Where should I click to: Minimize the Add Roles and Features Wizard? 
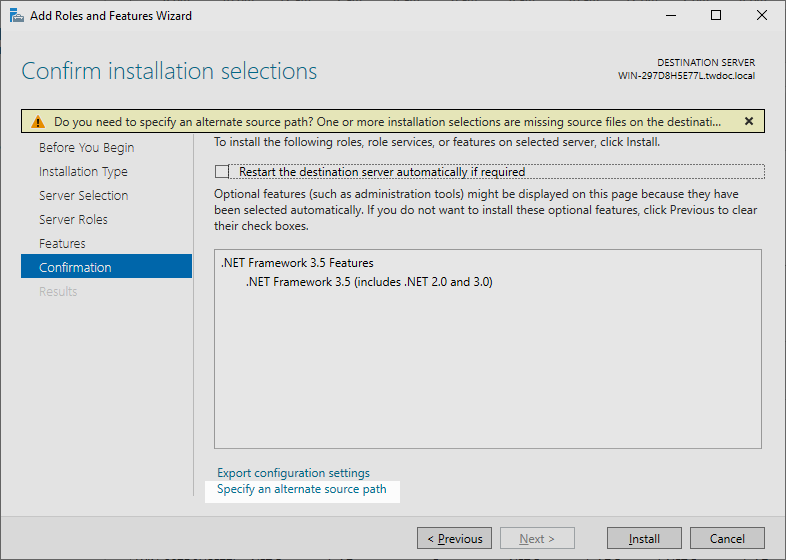point(668,16)
